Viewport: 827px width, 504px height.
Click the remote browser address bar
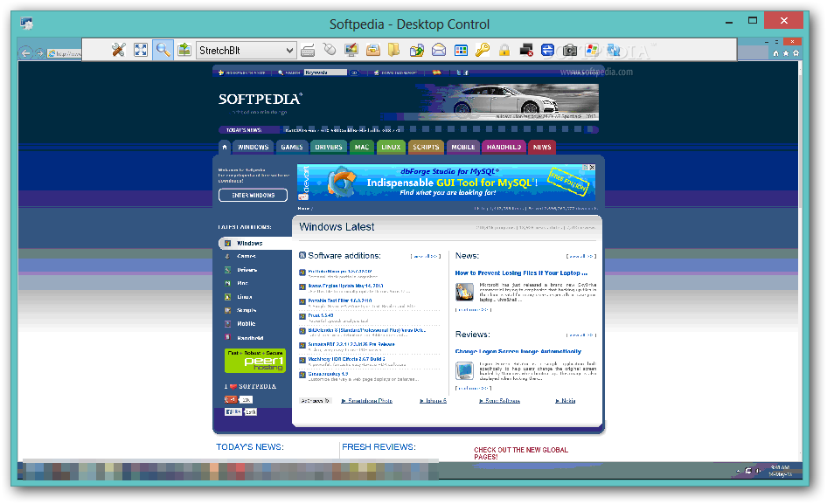pyautogui.click(x=64, y=53)
